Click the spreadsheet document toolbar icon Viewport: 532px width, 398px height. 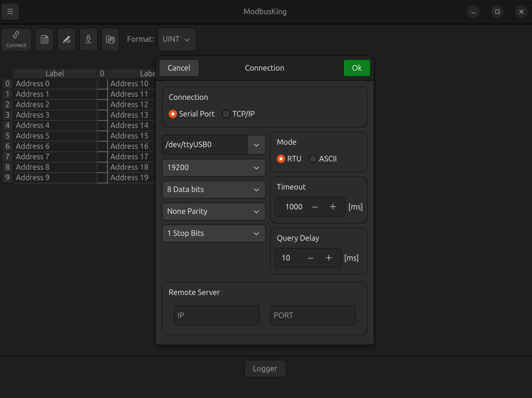[x=45, y=40]
